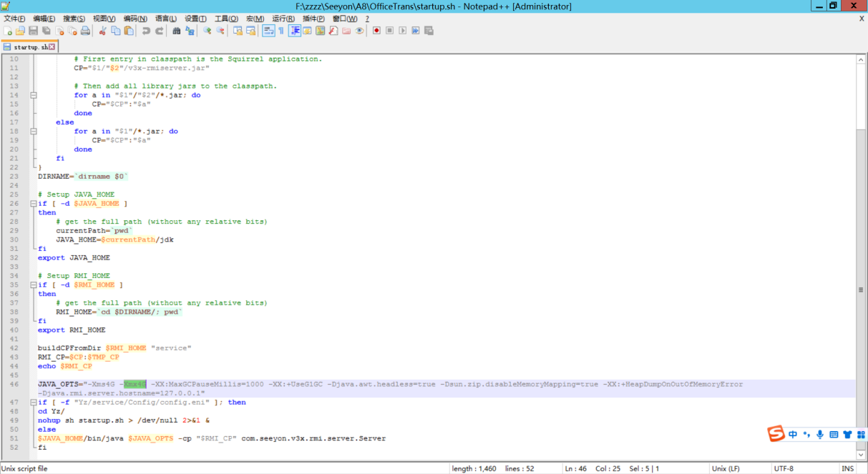Toggle Show All Characters pilcrow button

point(281,31)
